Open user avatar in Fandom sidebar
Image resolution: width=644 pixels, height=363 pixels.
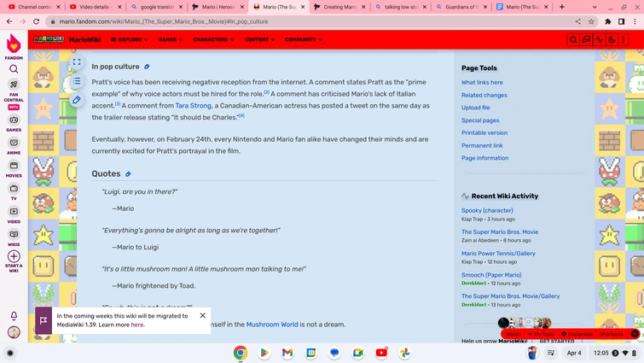14,332
